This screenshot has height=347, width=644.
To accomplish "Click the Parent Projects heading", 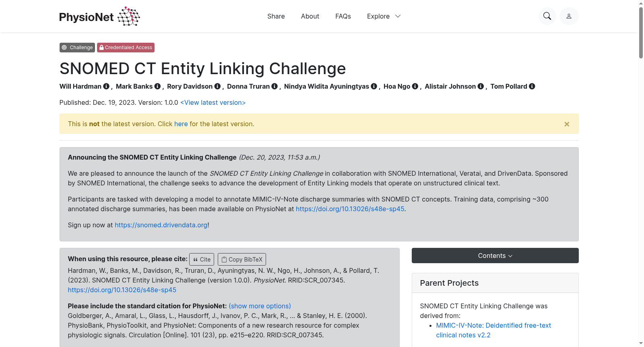I will pyautogui.click(x=449, y=283).
